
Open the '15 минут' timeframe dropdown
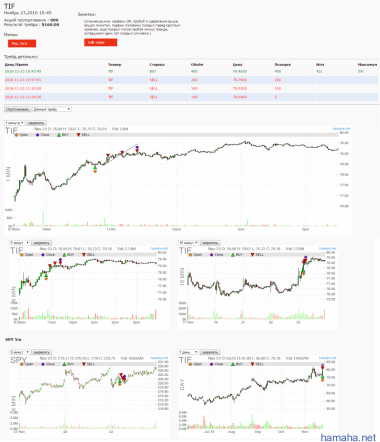click(188, 243)
